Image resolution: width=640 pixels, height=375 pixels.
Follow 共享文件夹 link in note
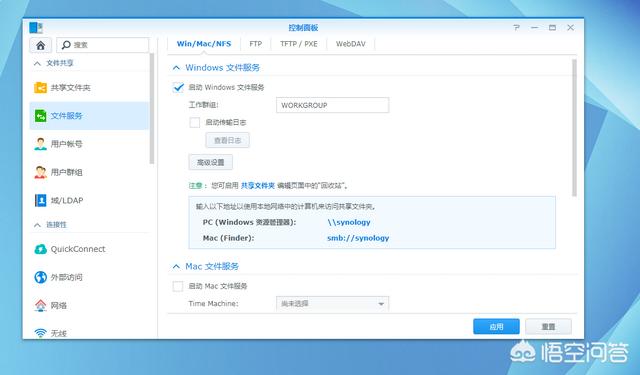(x=258, y=186)
